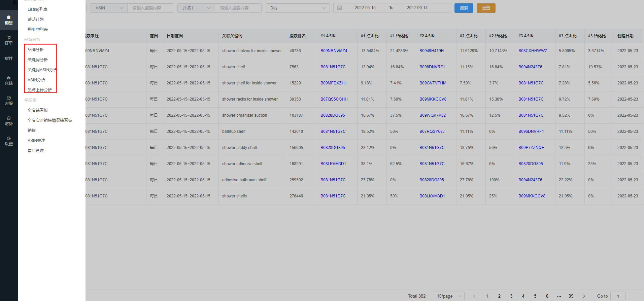Viewport: 644px width, 301px height.
Task: Open the 订单 orders section in the sidebar
Action: 9,40
